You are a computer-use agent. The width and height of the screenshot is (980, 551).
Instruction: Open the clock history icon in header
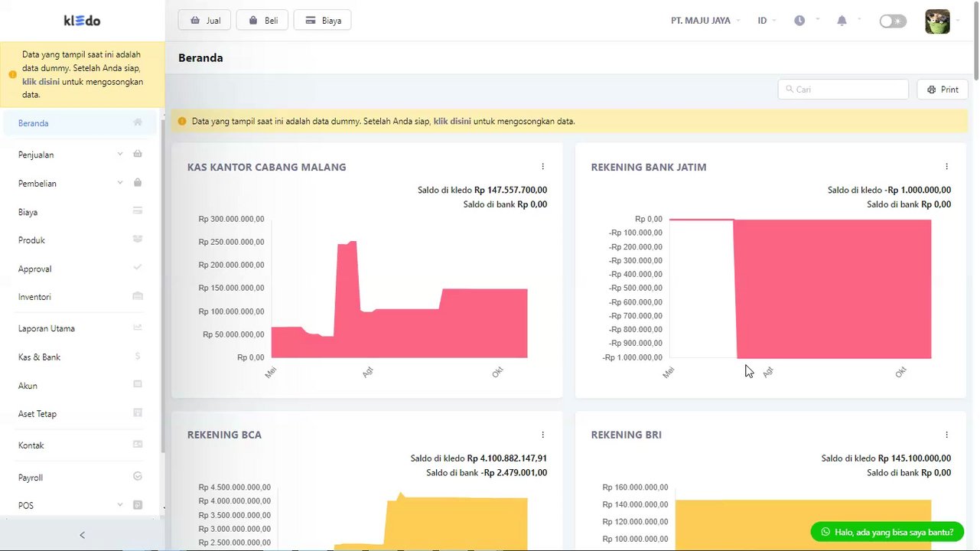(799, 21)
